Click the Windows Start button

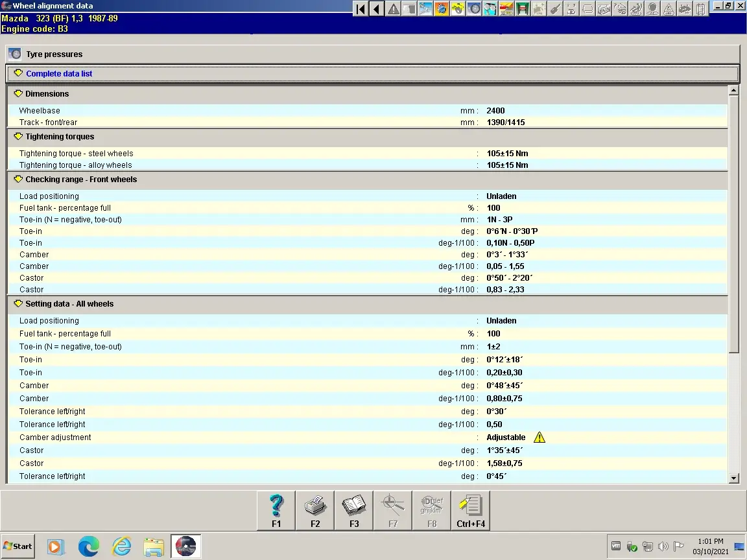18,546
